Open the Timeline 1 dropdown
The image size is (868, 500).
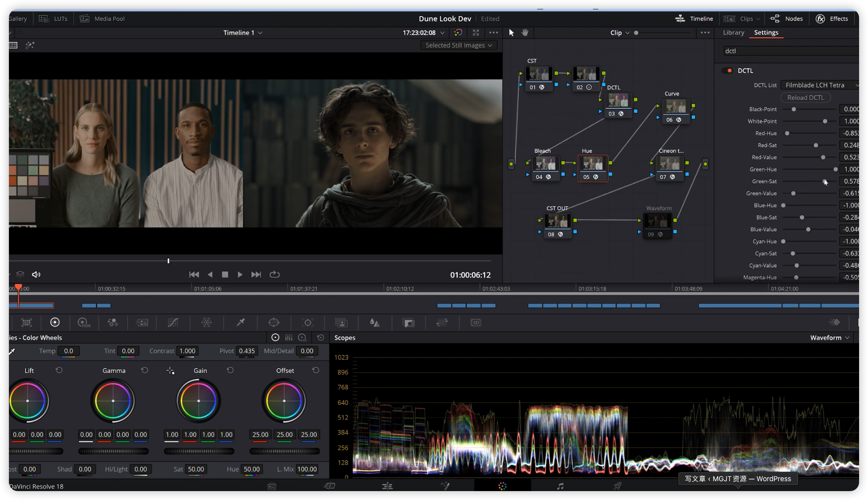tap(243, 33)
